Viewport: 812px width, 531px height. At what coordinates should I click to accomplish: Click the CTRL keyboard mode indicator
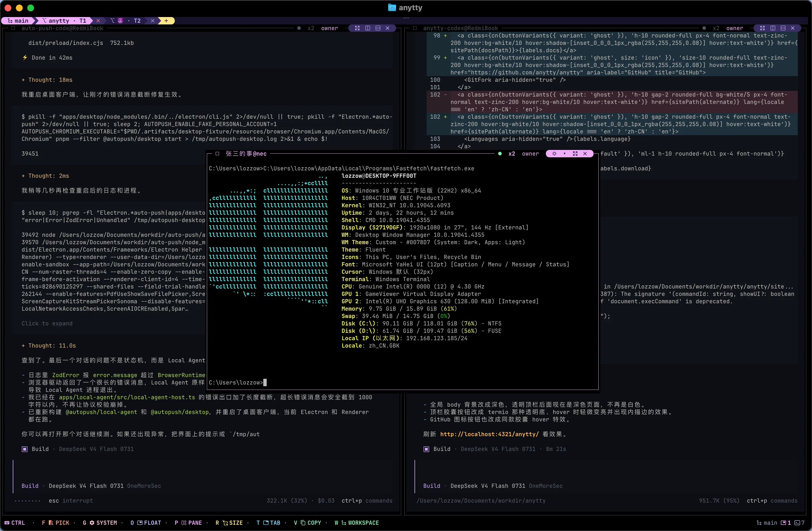pyautogui.click(x=15, y=523)
